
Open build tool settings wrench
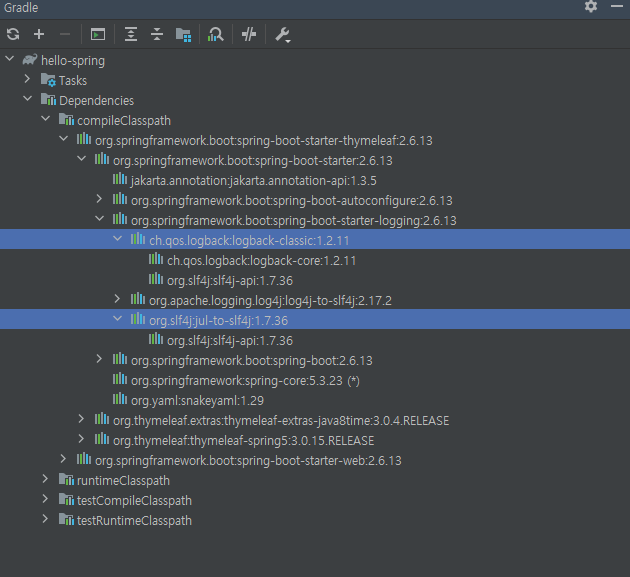(x=283, y=35)
